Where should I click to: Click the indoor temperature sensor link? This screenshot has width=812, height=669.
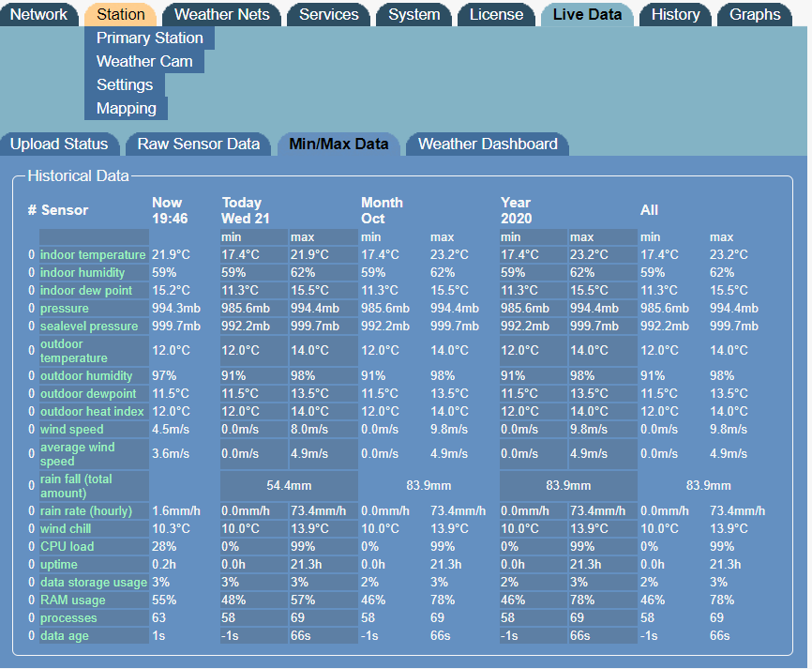(x=92, y=255)
